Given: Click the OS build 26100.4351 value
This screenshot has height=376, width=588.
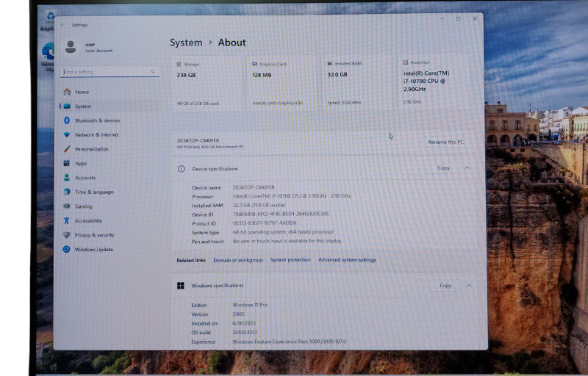Looking at the screenshot, I should pyautogui.click(x=245, y=332).
